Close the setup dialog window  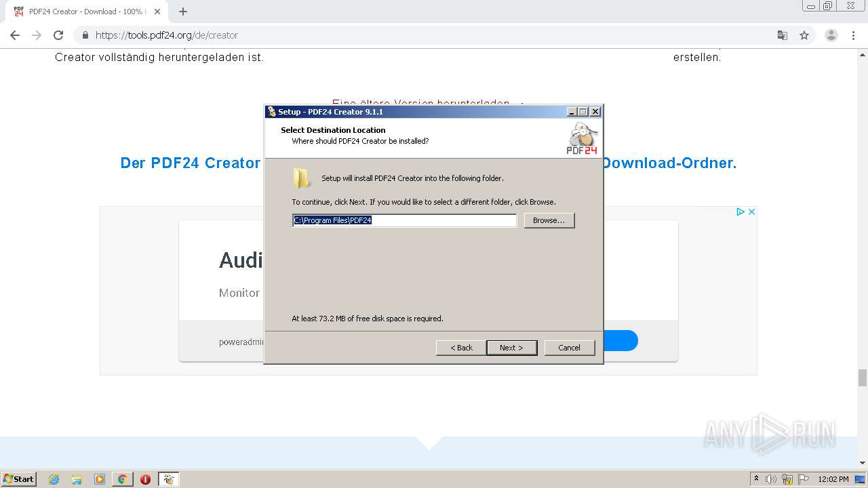coord(595,112)
